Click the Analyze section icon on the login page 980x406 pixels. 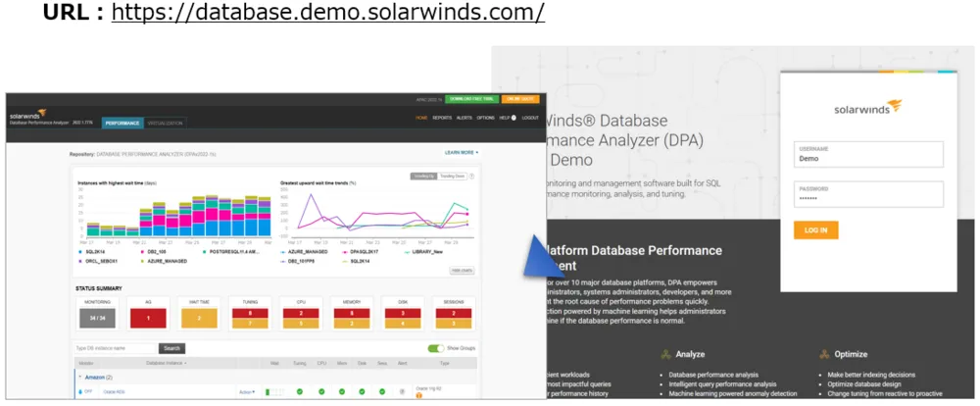click(665, 354)
